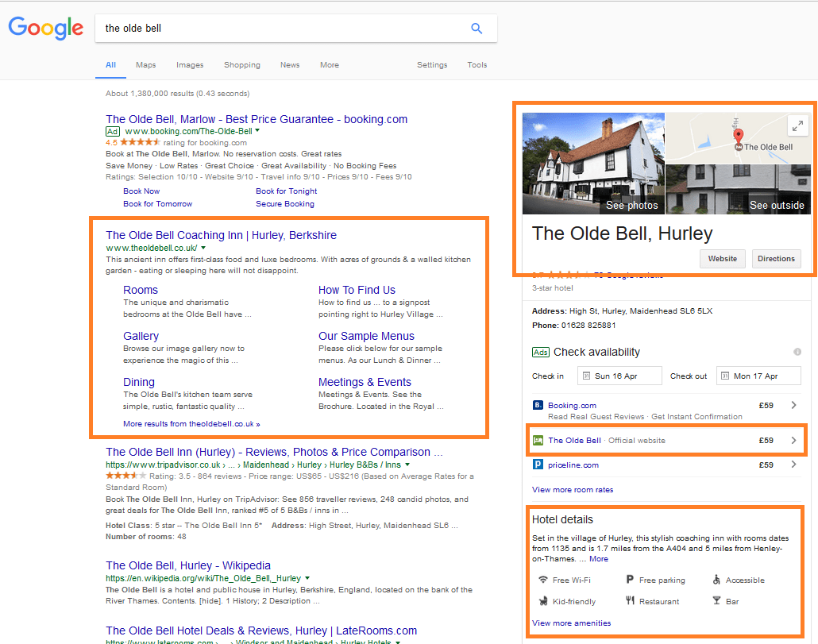Click the Website button
This screenshot has width=818, height=644.
722,259
